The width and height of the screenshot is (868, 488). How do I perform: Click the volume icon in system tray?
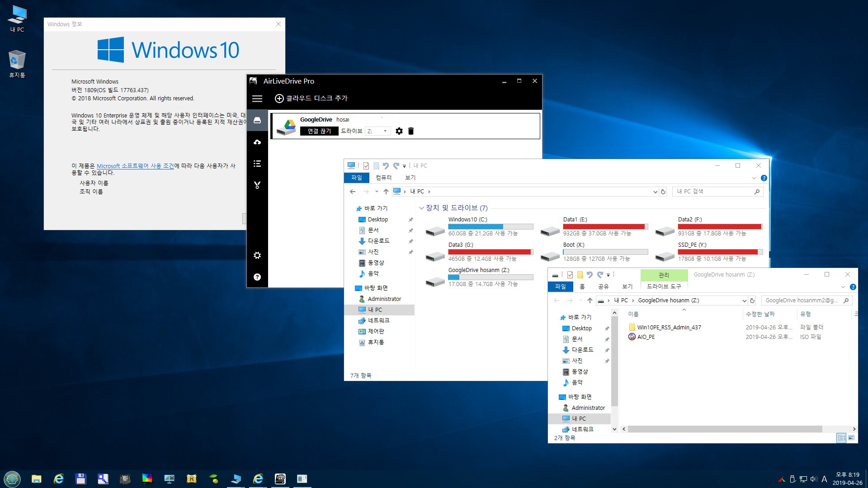coord(814,479)
